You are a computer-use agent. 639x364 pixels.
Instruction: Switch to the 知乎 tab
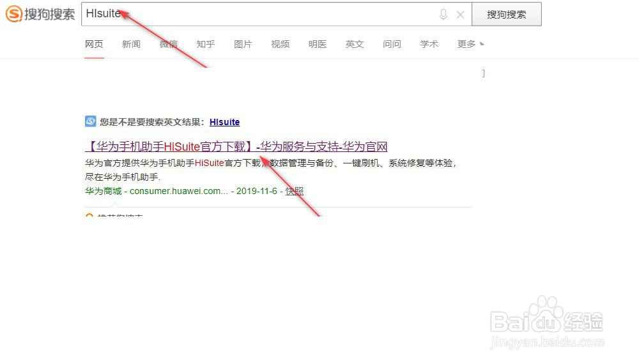(205, 44)
